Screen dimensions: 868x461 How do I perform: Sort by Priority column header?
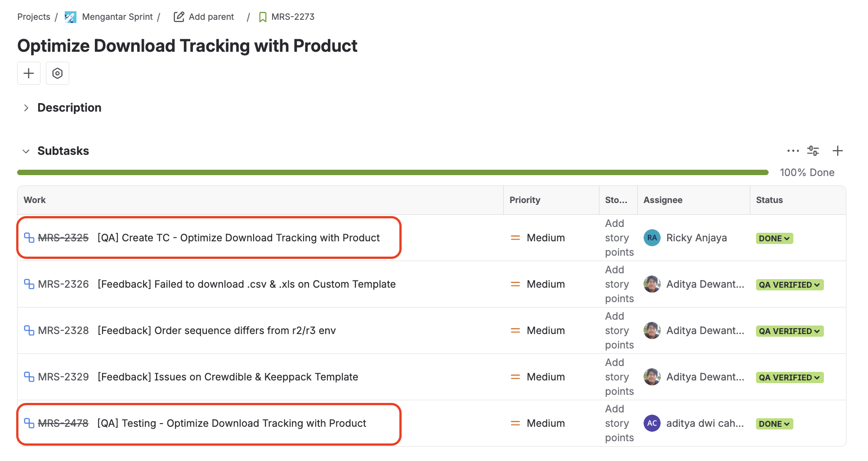pyautogui.click(x=524, y=200)
